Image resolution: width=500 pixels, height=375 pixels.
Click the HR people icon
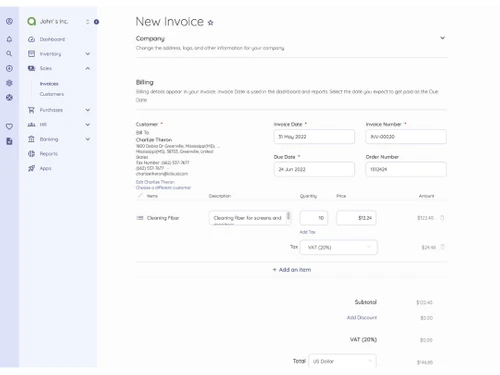click(x=31, y=125)
